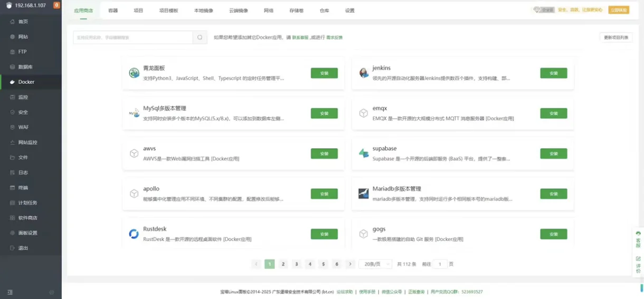Switch to the 本地镜像 tab
The width and height of the screenshot is (644, 299).
[x=204, y=11]
